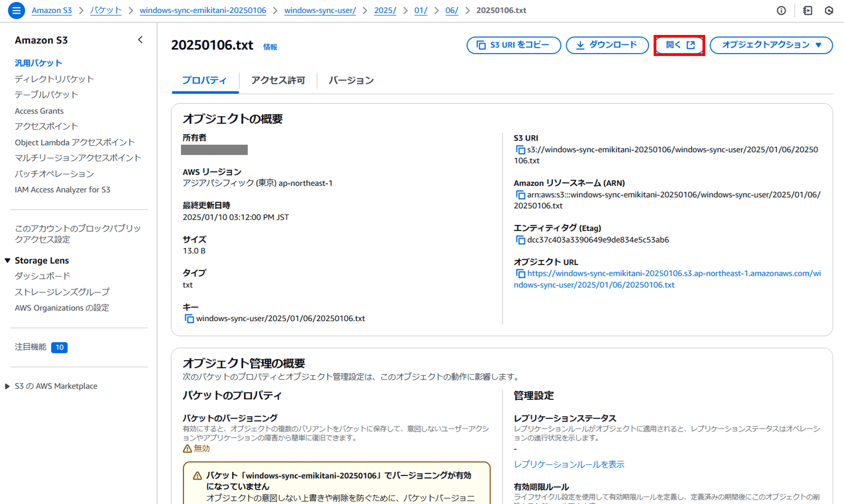This screenshot has height=504, width=844.
Task: Click the S3 URI をコピー button
Action: pyautogui.click(x=513, y=45)
